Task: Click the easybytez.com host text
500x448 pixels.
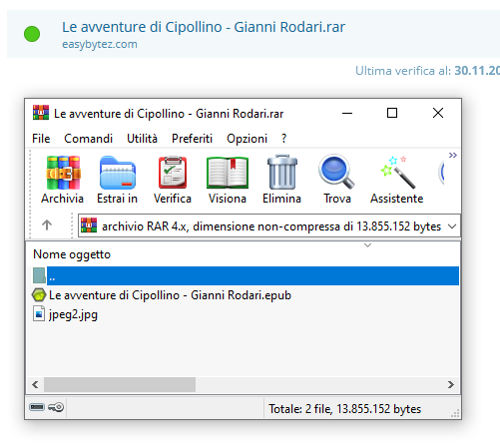Action: click(x=100, y=44)
